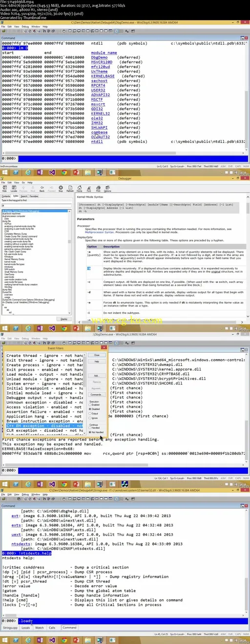
Task: Switch to Contents tab in help viewer
Action: (x=5, y=196)
